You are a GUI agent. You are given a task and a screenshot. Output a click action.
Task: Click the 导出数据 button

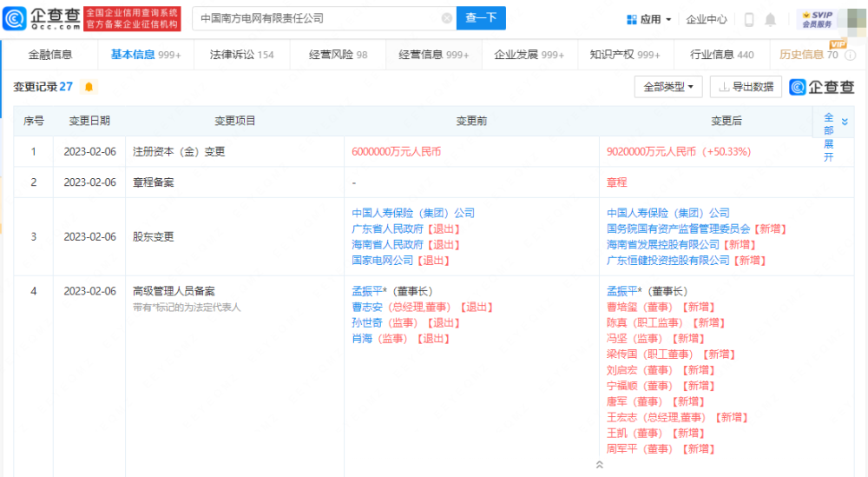click(x=746, y=87)
